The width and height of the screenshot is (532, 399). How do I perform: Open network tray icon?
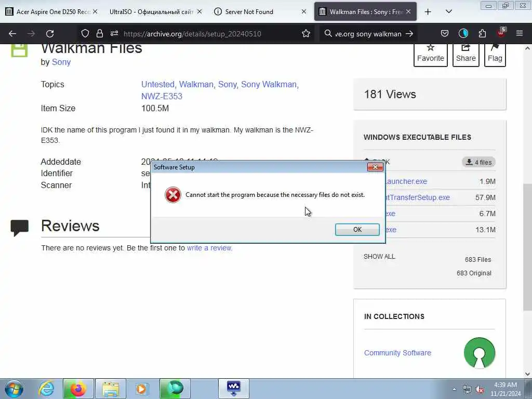[467, 390]
